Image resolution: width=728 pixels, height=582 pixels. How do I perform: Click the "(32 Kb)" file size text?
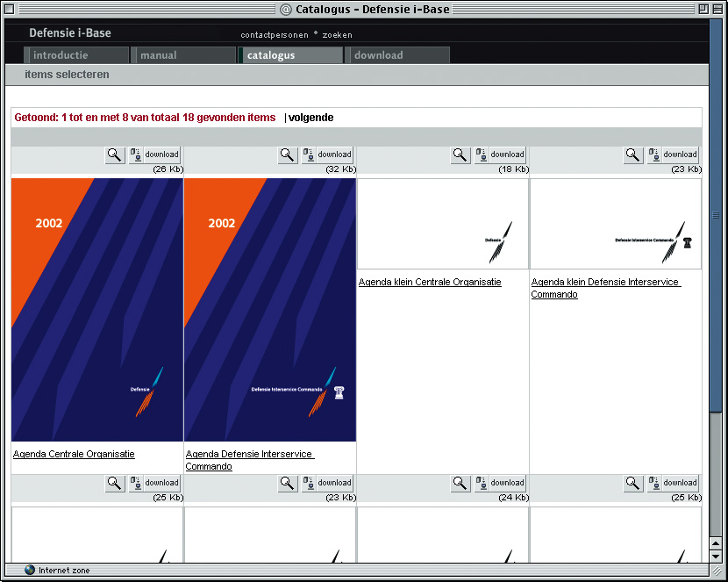[x=341, y=169]
